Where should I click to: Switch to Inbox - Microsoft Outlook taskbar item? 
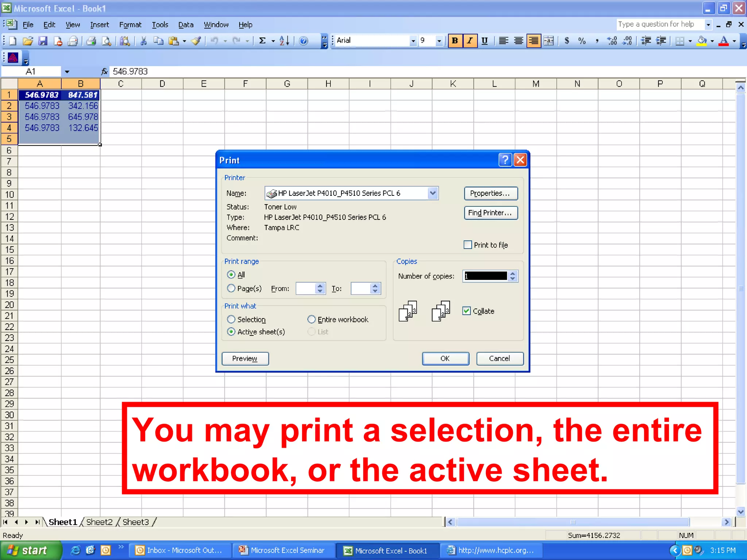pos(180,551)
